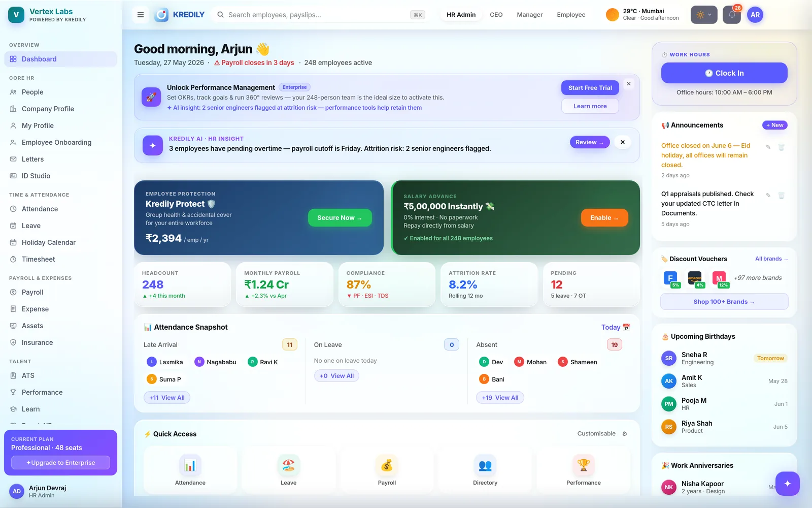
Task: Open ID Studio in sidebar
Action: tap(60, 176)
